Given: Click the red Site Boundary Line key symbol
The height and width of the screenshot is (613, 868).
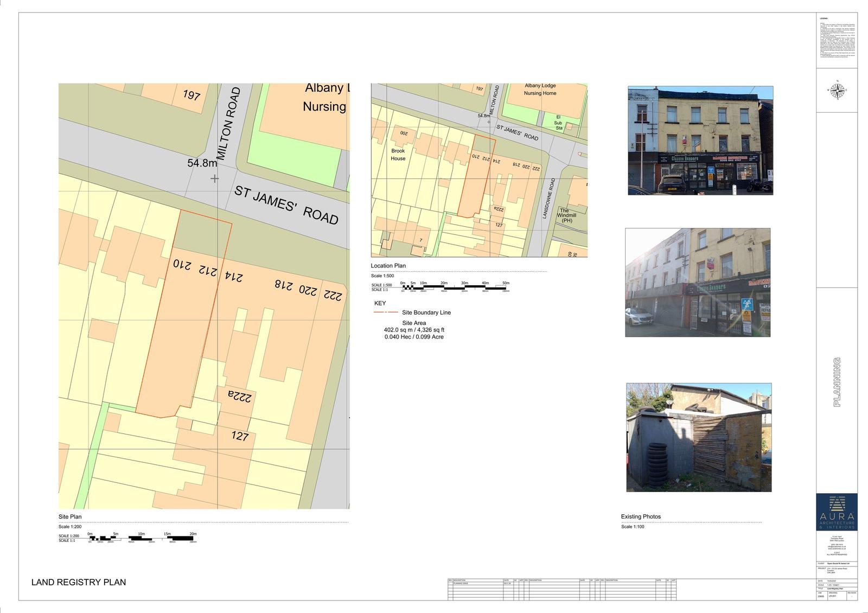Looking at the screenshot, I should pos(385,312).
